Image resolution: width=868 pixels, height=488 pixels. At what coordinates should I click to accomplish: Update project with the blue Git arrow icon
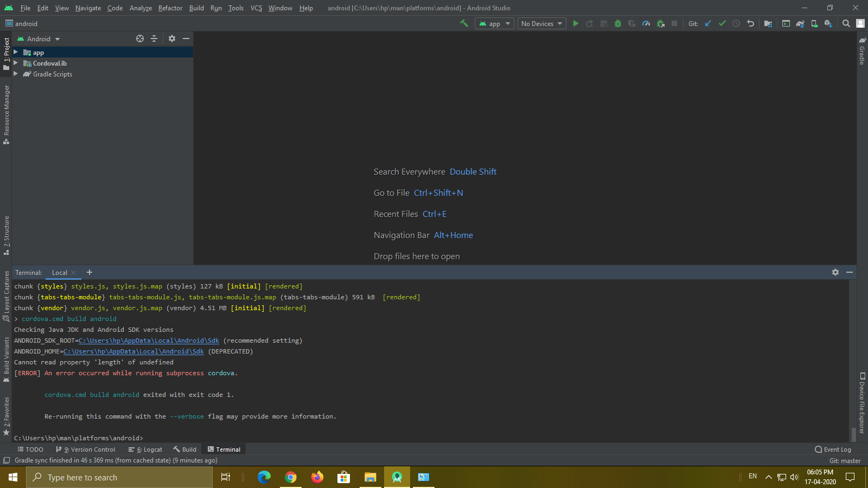coord(708,23)
